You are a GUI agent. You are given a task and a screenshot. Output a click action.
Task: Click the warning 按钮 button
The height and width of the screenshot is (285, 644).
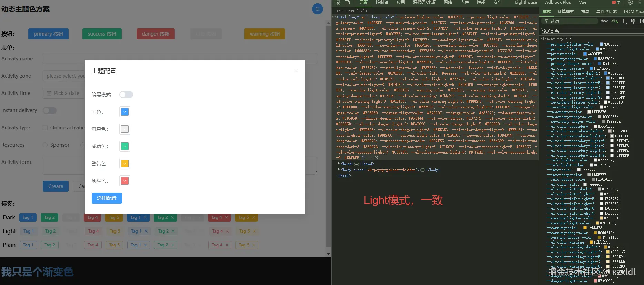[265, 34]
